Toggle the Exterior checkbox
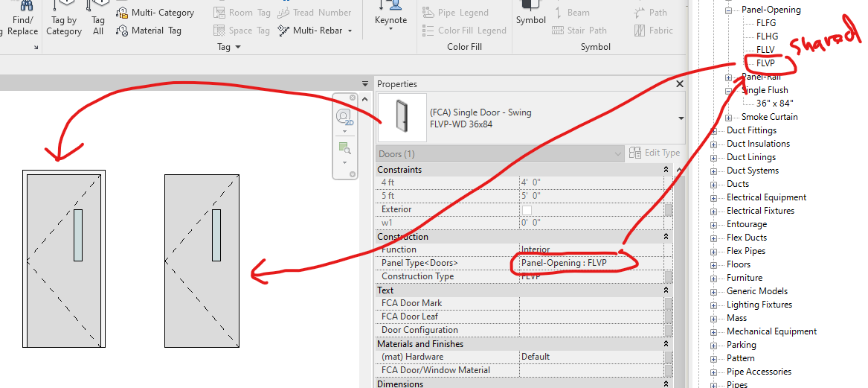Viewport: 868px width, 388px height. pos(527,209)
